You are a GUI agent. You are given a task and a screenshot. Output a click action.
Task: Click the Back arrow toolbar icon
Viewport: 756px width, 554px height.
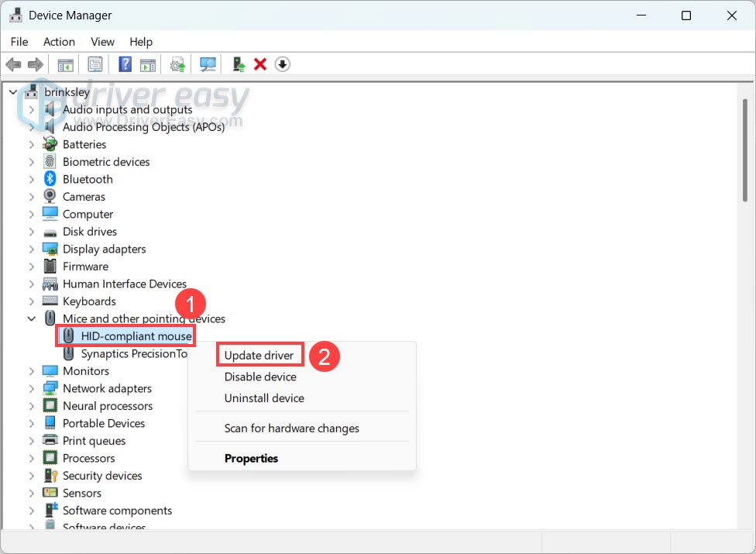(13, 64)
